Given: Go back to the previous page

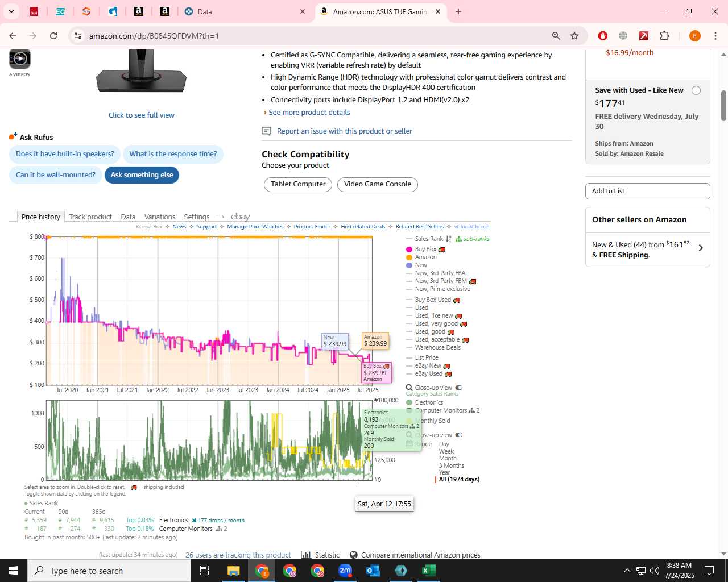Looking at the screenshot, I should click(x=13, y=36).
